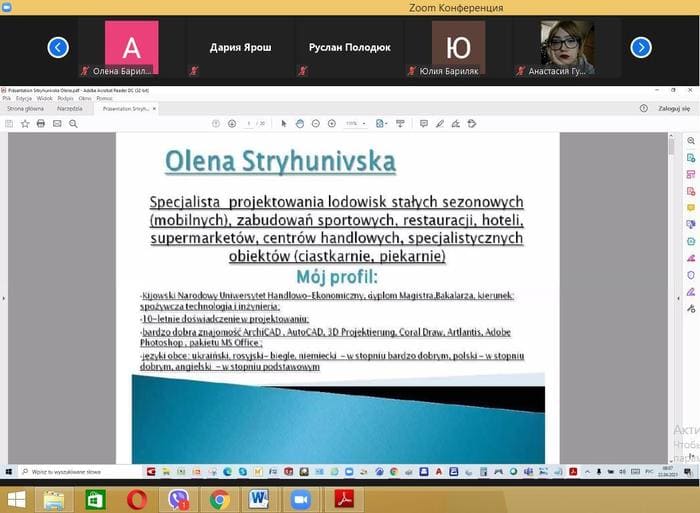Go to previous Zoom participants page
Viewport: 700px width, 513px height.
[58, 47]
